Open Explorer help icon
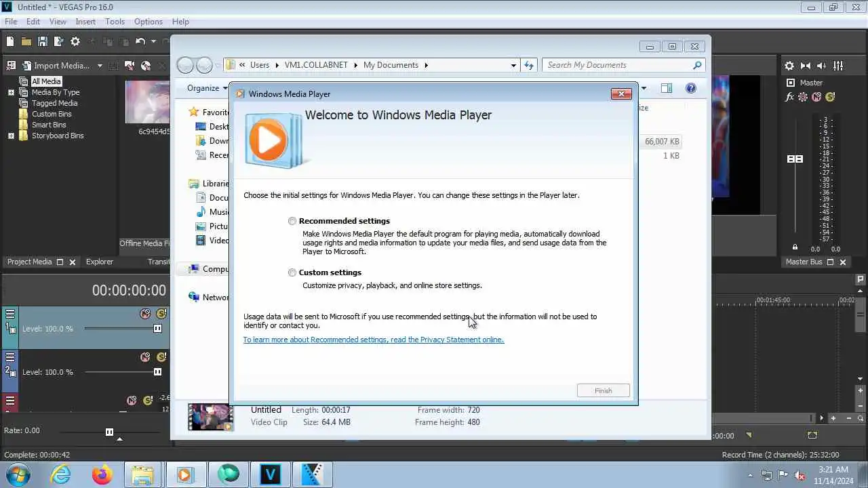Screen dimensions: 868x488 [x=691, y=88]
